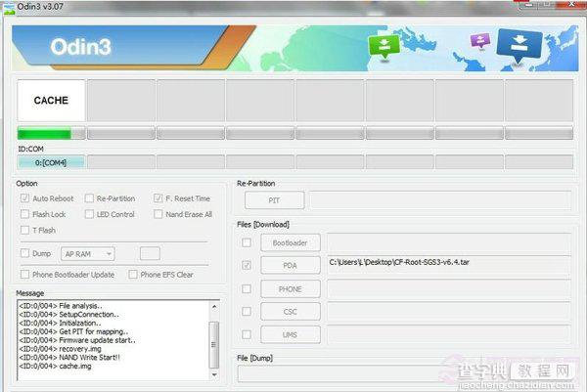
Task: Tick the checkbox beside the CSC button
Action: coord(247,311)
